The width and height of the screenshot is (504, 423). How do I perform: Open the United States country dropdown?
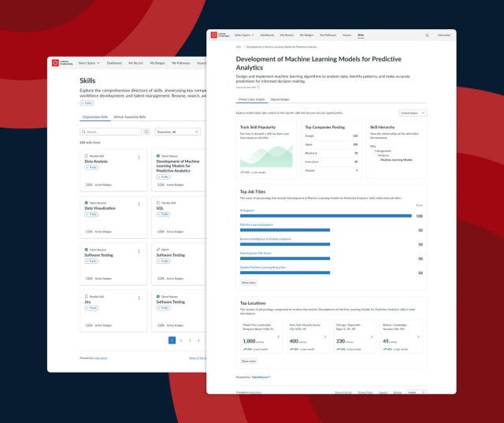(x=413, y=113)
